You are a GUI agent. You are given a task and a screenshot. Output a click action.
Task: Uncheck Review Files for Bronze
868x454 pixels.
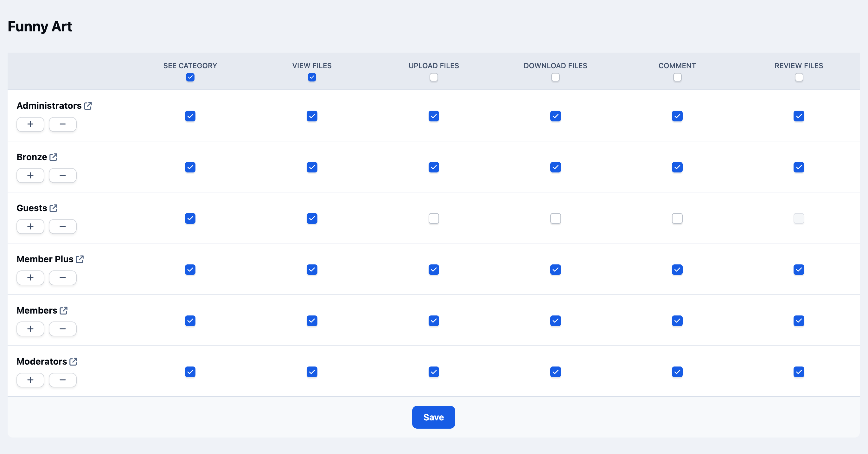pyautogui.click(x=799, y=167)
